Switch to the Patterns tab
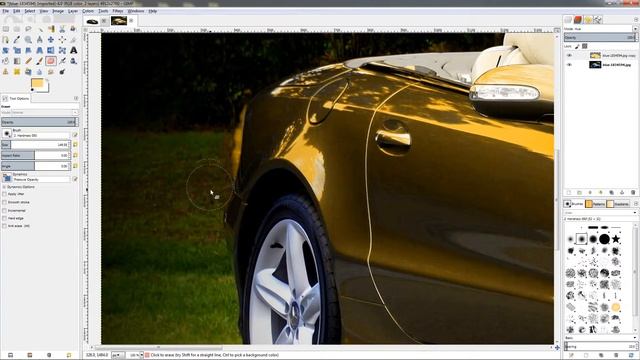This screenshot has height=360, width=640. [595, 204]
